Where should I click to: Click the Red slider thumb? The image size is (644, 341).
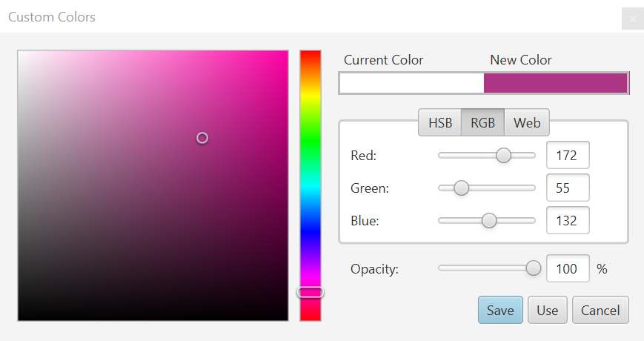503,155
